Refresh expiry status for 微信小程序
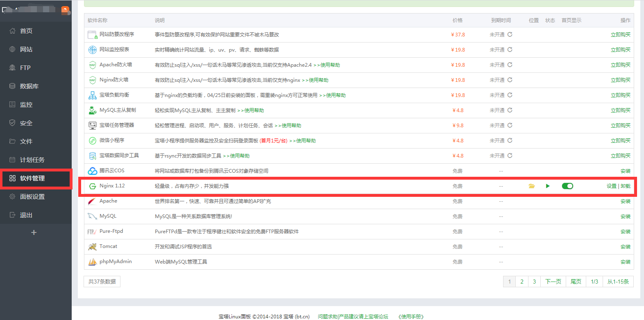Image resolution: width=644 pixels, height=320 pixels. 510,140
